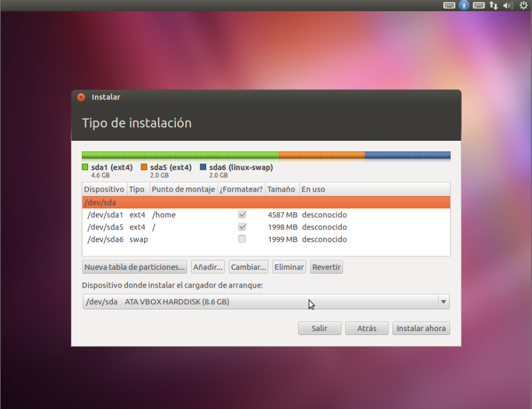Go back with the Atrás button

coord(367,328)
